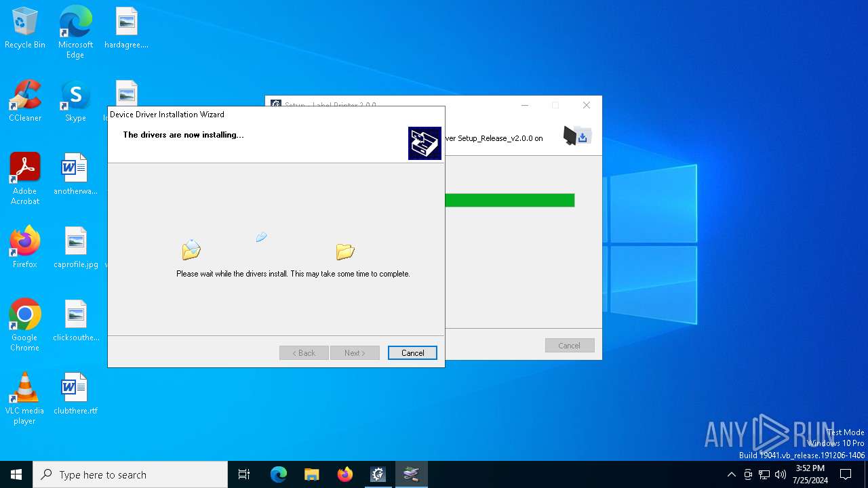Cancel the Device Driver Installation Wizard

[x=412, y=353]
